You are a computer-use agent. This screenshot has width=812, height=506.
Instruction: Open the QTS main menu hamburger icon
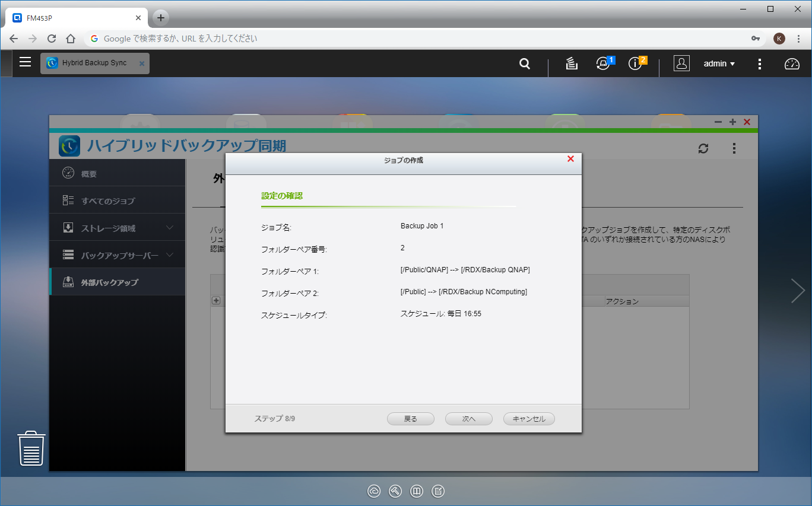[x=25, y=62]
